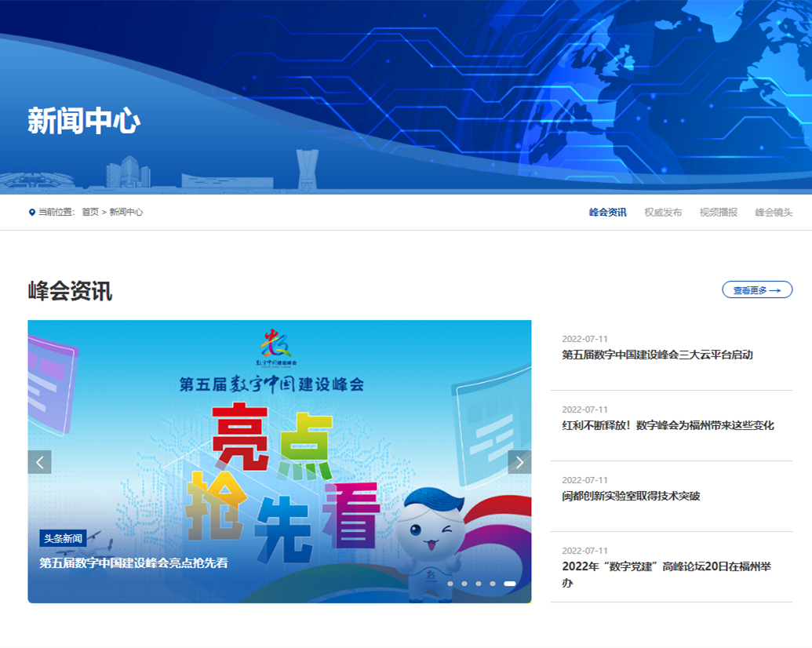Click the active elongated carousel indicator
The image size is (812, 648).
pyautogui.click(x=510, y=584)
